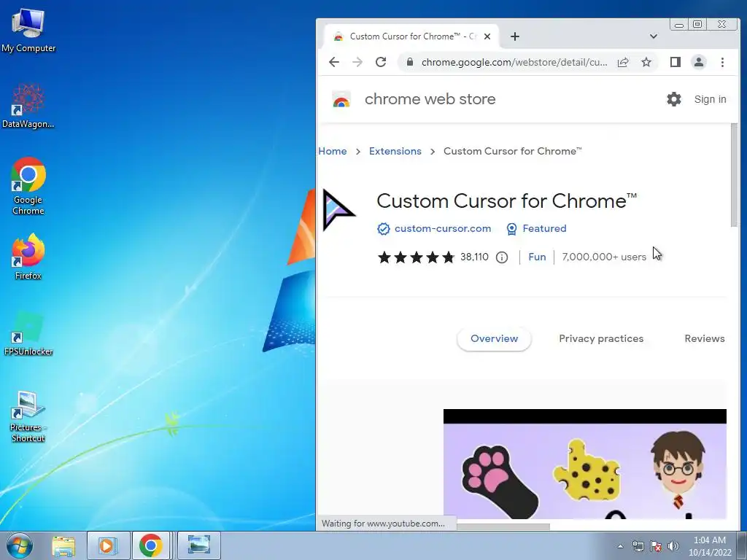Open the Action Center flag icon
Viewport: 747px width, 560px height.
pos(656,546)
